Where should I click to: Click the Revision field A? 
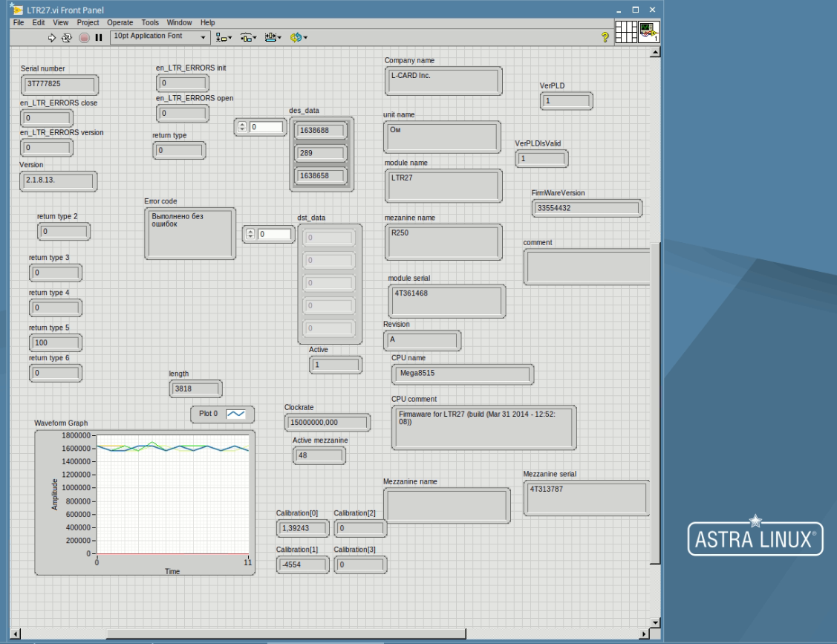point(422,341)
